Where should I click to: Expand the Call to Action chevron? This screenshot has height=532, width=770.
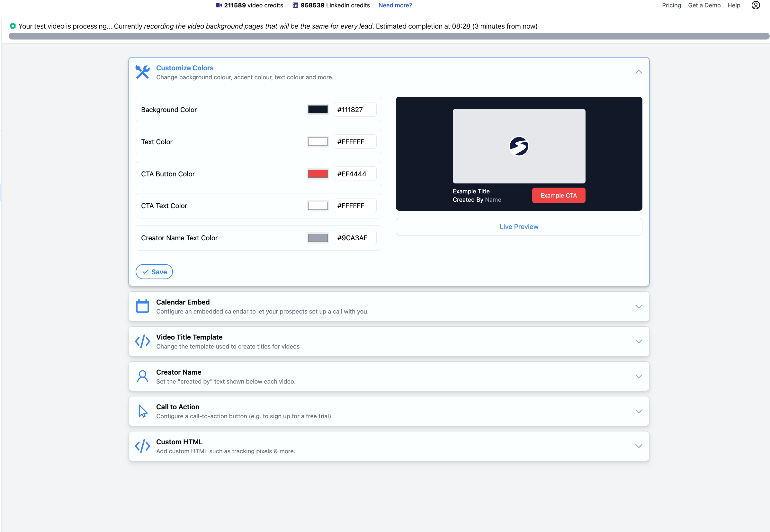coord(639,411)
